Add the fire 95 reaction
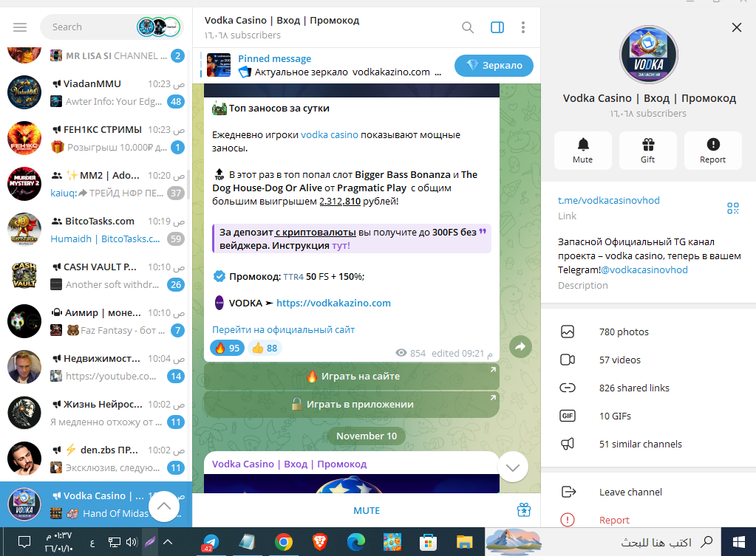This screenshot has width=756, height=556. [227, 348]
